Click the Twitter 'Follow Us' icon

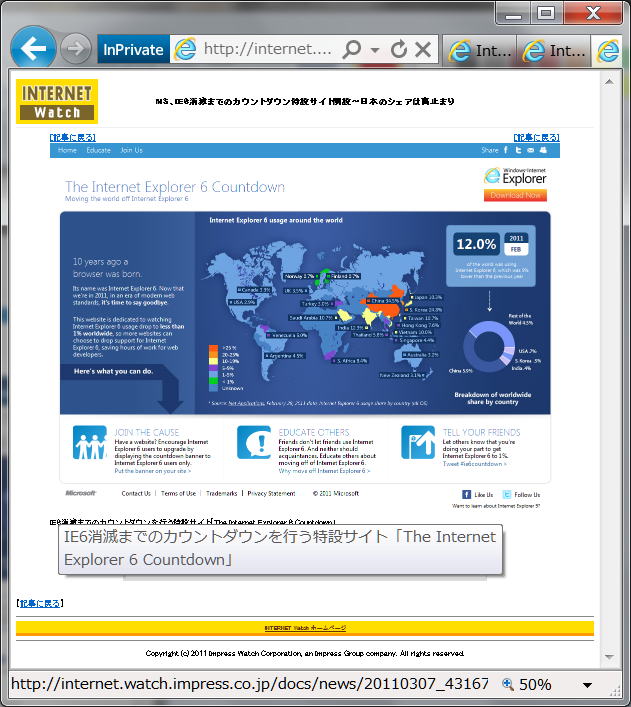507,495
